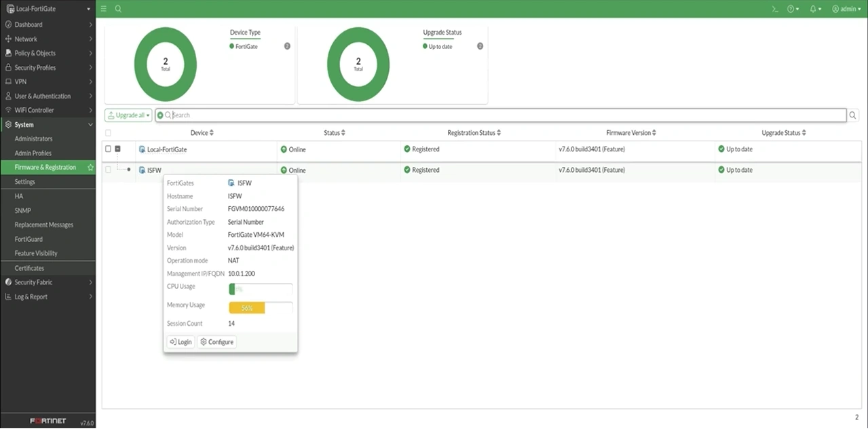Click the CPU Usage bar
Screen dimensions: 868x433
point(261,289)
